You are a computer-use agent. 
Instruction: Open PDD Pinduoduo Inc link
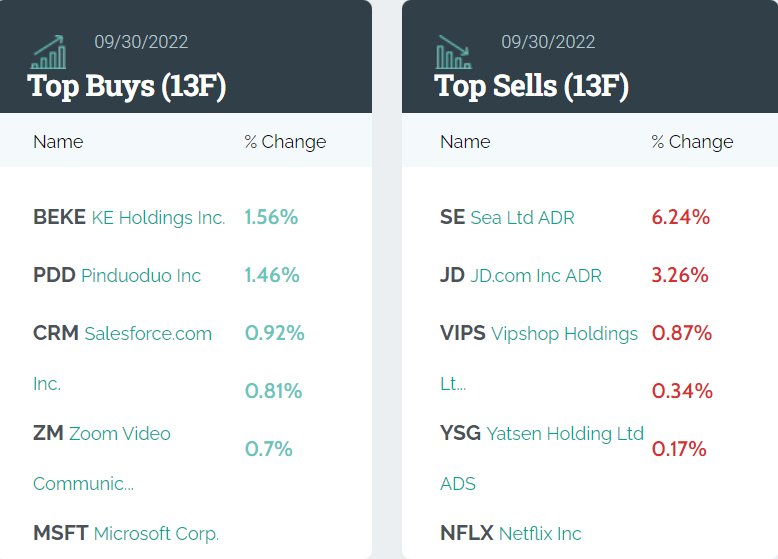pyautogui.click(x=117, y=275)
